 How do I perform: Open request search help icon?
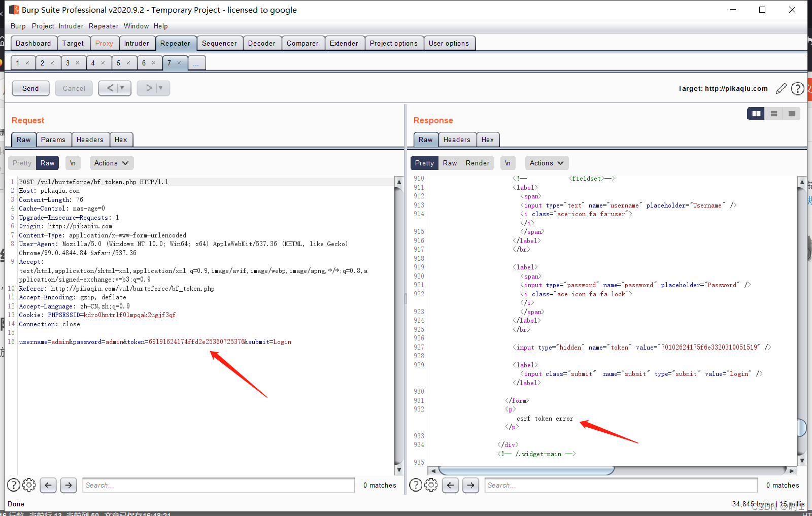coord(14,485)
